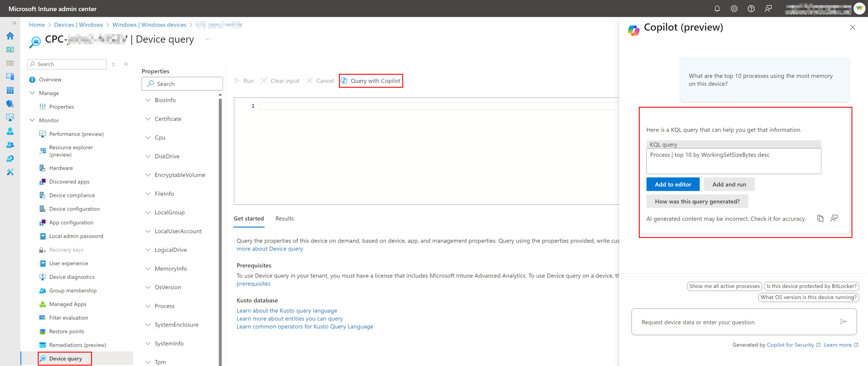Open the settings gear in header
Image resolution: width=868 pixels, height=366 pixels.
(734, 9)
